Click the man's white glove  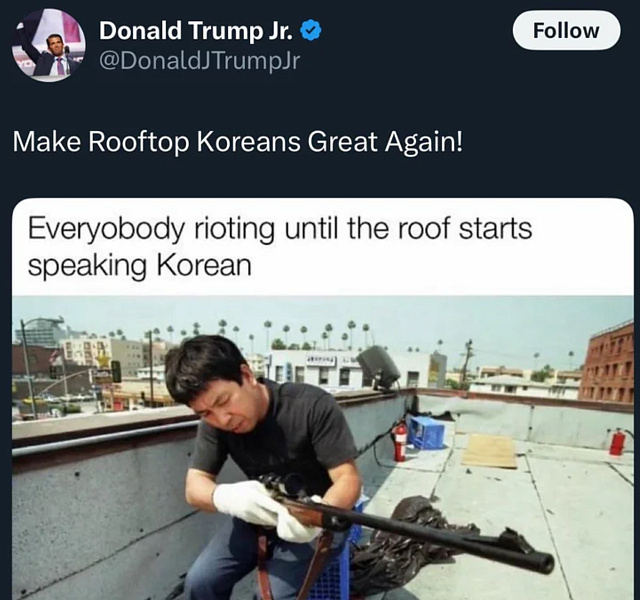pos(243,503)
